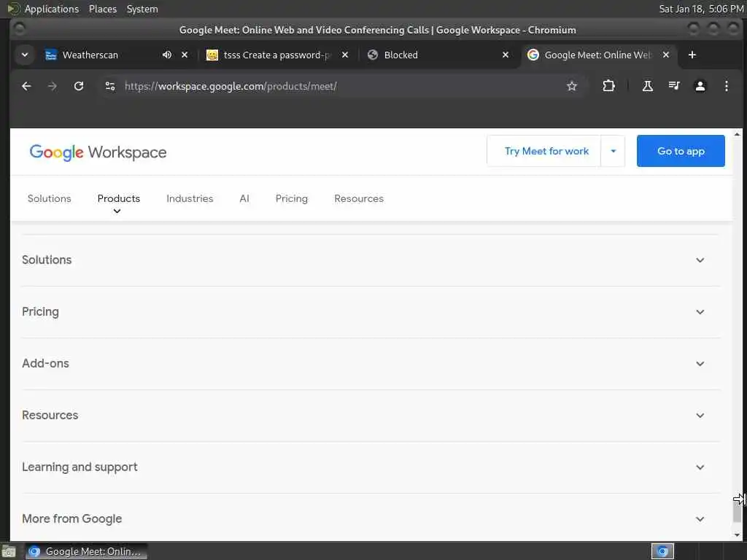Screen dimensions: 747x560
Task: Open site information icon in address bar
Action: [110, 86]
